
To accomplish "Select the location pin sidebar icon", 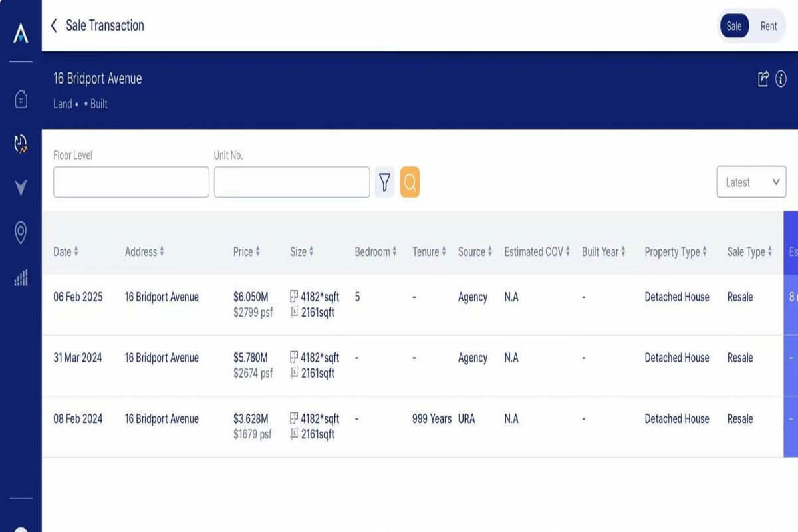I will pos(21,233).
